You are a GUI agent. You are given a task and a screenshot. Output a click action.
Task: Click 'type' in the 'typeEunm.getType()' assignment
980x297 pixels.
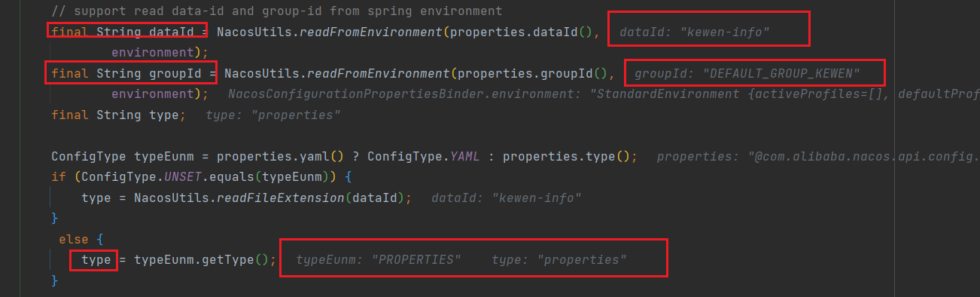[x=96, y=260]
